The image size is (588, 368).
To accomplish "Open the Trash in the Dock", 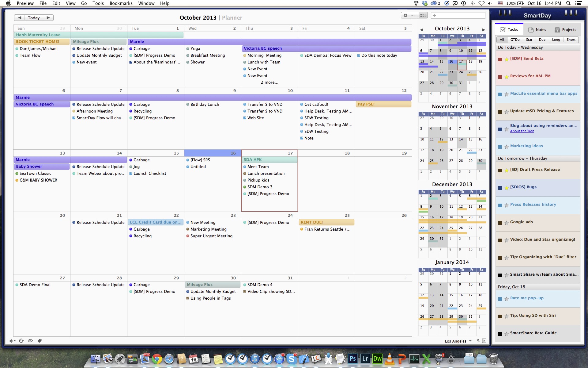I will pyautogui.click(x=494, y=358).
